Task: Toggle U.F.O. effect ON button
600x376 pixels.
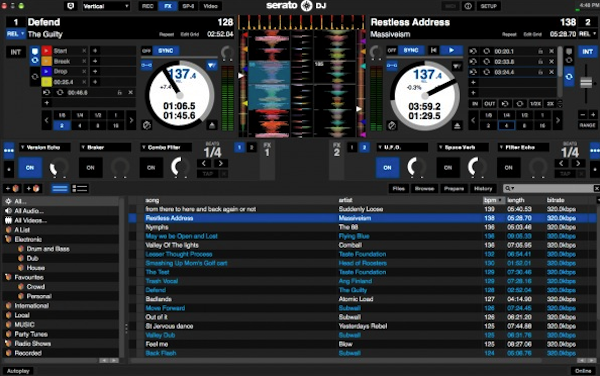Action: tap(387, 168)
